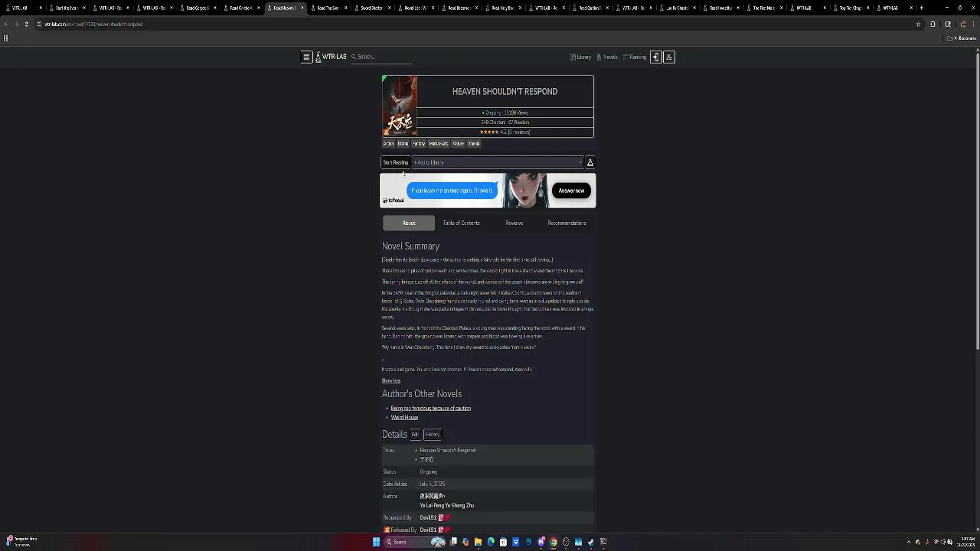Click the register user icon in header
Screen dimensions: 980x551
669,57
